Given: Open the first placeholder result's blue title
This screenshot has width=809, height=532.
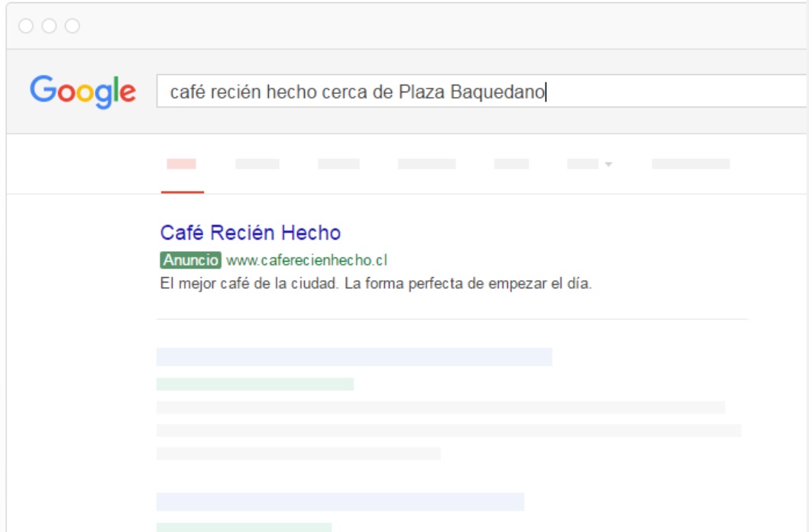Looking at the screenshot, I should tap(354, 356).
